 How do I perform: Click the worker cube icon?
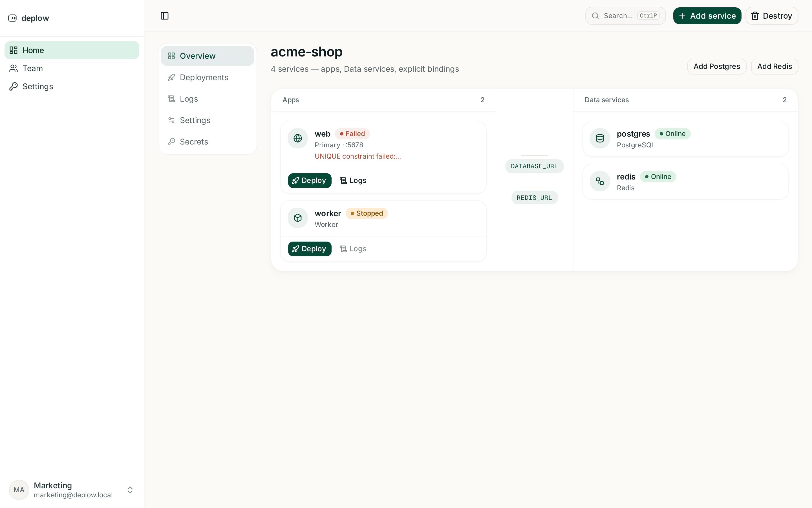(x=298, y=218)
